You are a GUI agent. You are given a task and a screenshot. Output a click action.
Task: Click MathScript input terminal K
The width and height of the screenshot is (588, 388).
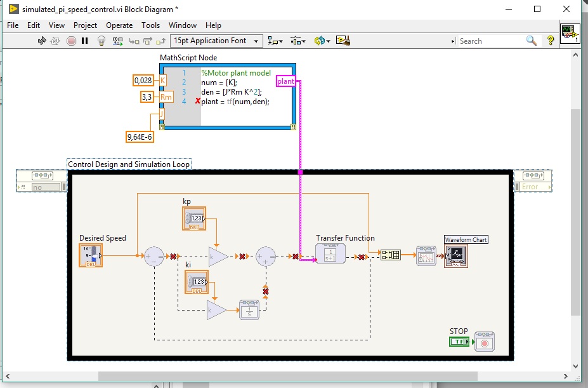pos(163,81)
